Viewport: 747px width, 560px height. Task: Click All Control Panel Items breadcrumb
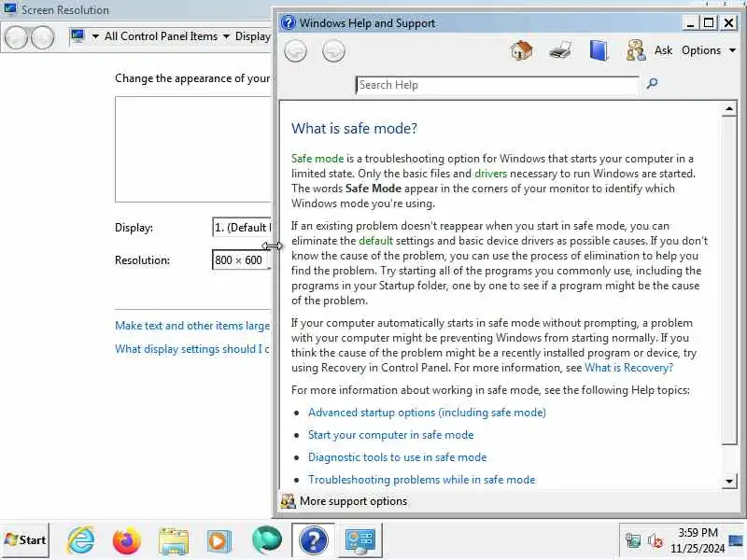(161, 36)
